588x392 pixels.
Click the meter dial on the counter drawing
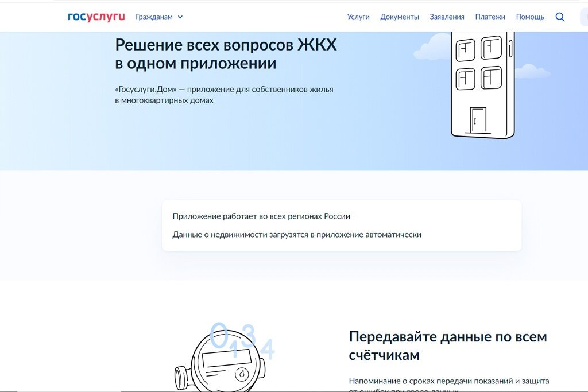(242, 373)
